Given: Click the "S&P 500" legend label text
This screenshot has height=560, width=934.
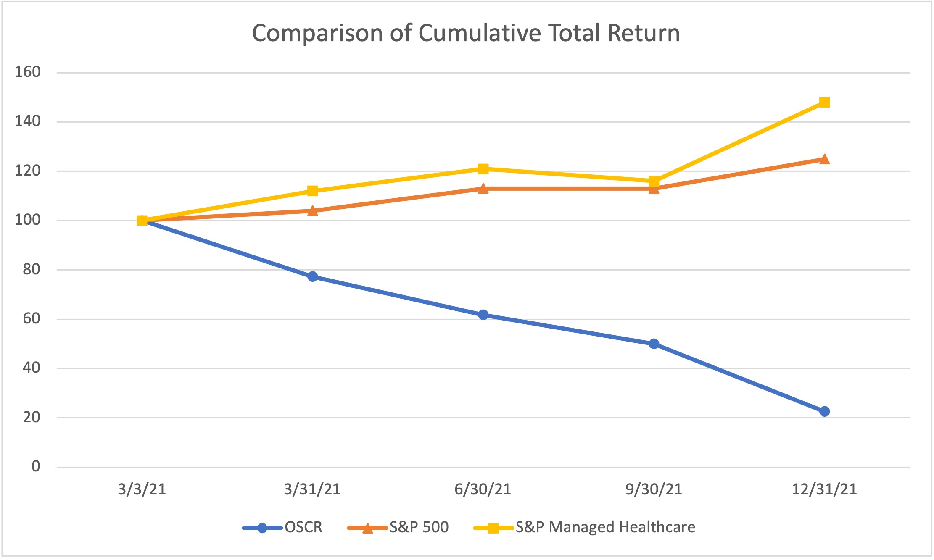Looking at the screenshot, I should (x=419, y=527).
